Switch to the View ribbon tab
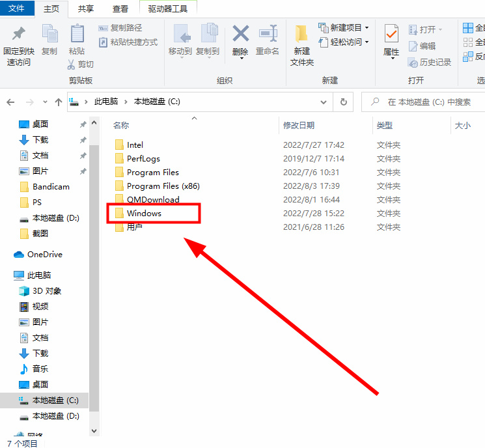The width and height of the screenshot is (485, 448). (120, 8)
